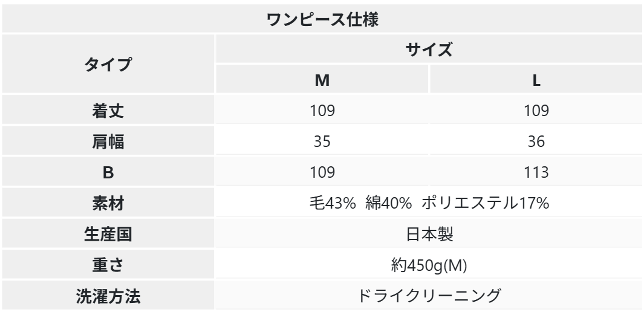Click the 毛43% 綿40% ポリエステル17% cell
The image size is (644, 312).
429,203
